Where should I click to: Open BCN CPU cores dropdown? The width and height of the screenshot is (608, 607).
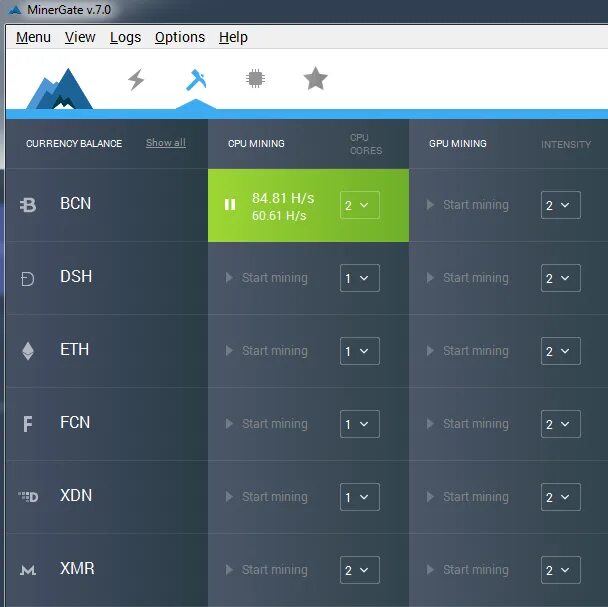click(x=360, y=205)
